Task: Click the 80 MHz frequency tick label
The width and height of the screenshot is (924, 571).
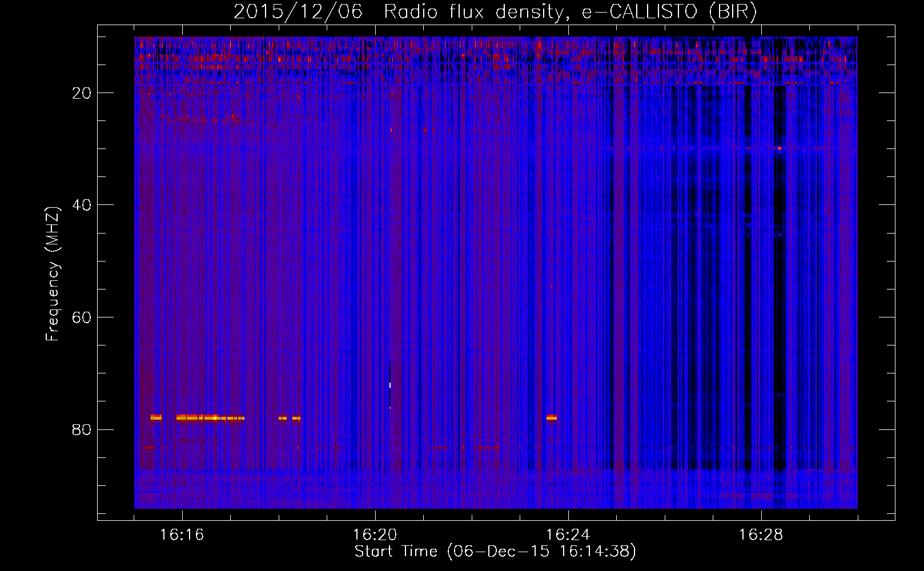Action: (82, 429)
